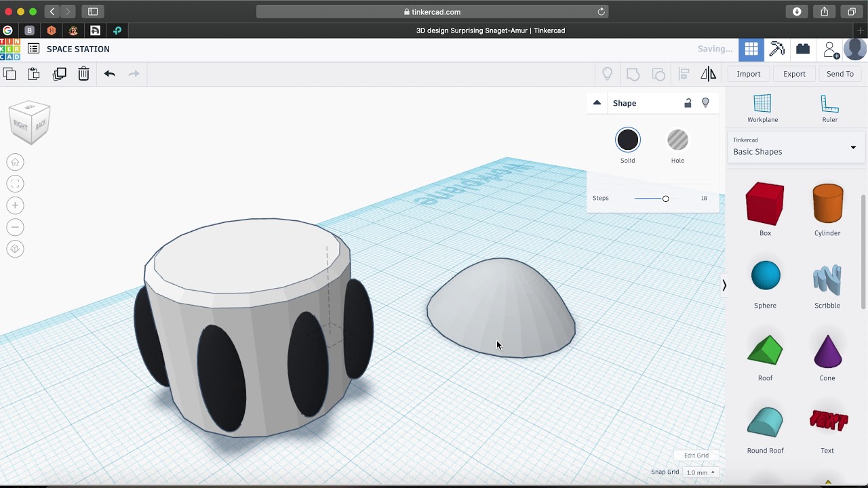This screenshot has width=868, height=488.
Task: Click the Send To button
Action: point(840,74)
